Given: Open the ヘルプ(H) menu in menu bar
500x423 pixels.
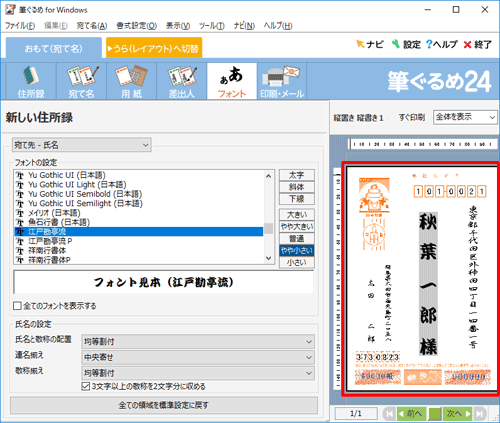Looking at the screenshot, I should (x=278, y=26).
